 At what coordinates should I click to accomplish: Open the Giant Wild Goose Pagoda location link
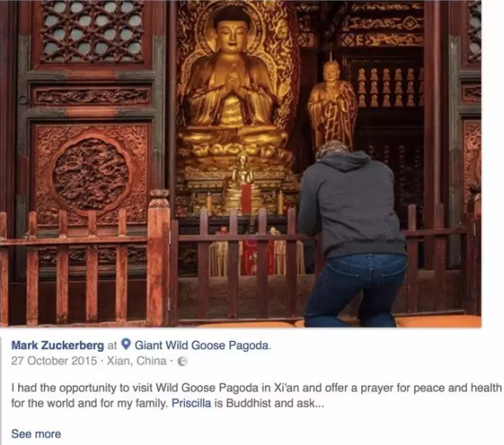tap(202, 345)
